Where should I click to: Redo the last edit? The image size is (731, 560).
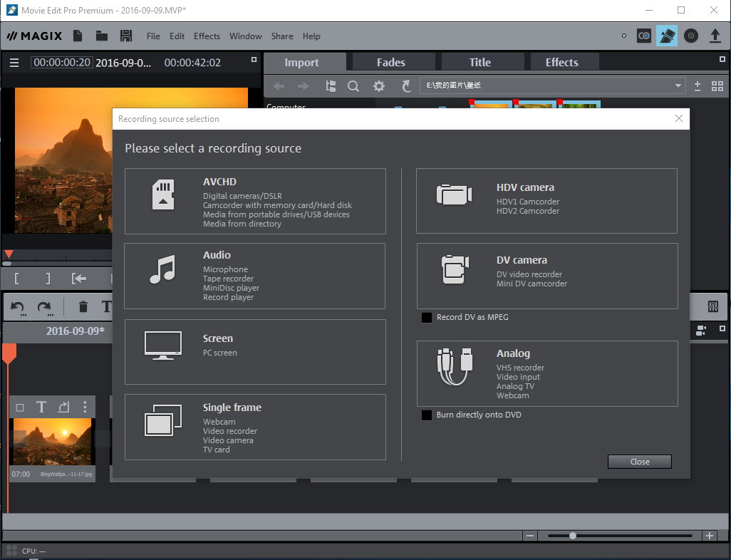pos(44,307)
